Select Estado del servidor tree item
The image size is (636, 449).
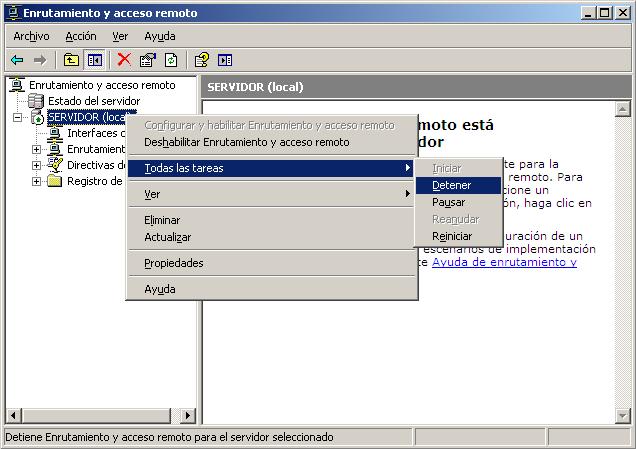[93, 101]
